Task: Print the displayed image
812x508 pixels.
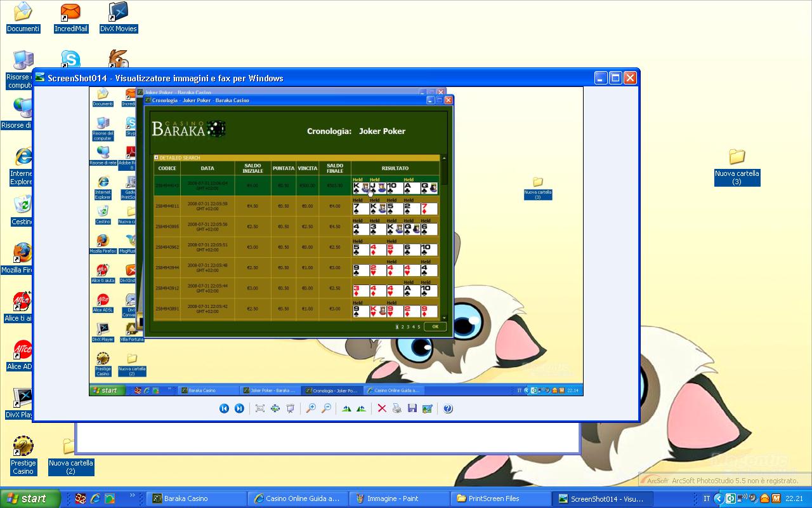Action: pos(397,408)
